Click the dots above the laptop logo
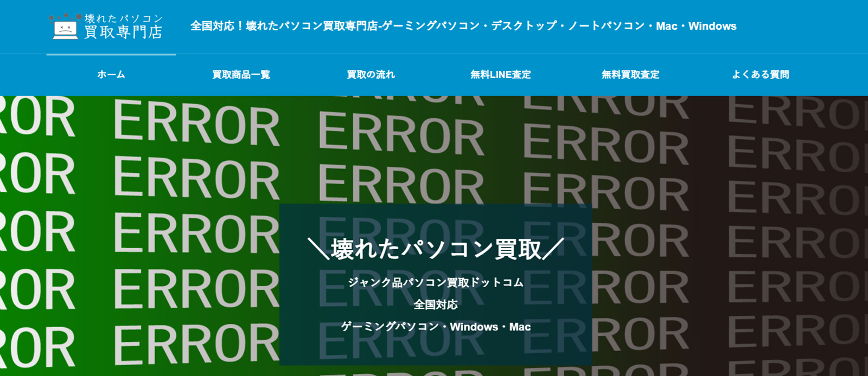Screen dimensions: 868x376 pyautogui.click(x=65, y=17)
